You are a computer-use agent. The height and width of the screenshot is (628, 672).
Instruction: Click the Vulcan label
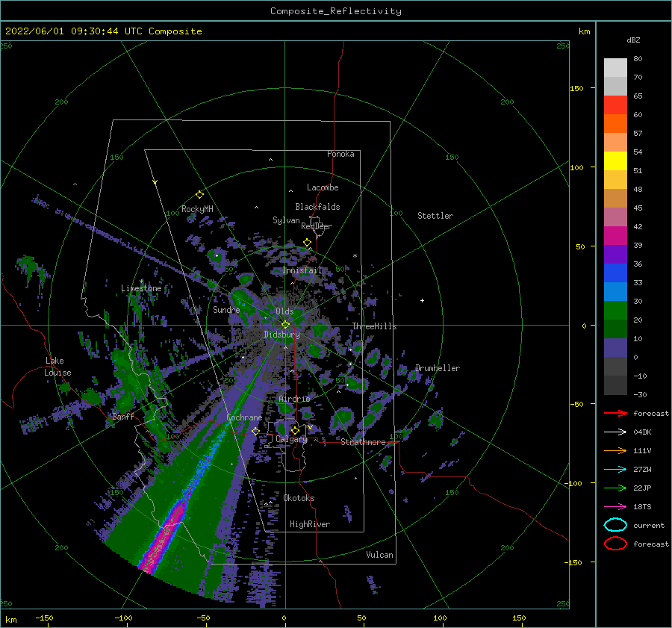pos(379,555)
